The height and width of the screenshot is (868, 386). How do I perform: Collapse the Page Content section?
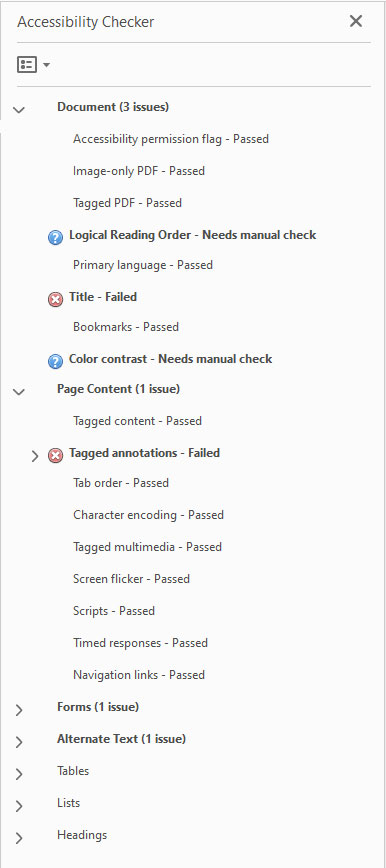point(19,392)
